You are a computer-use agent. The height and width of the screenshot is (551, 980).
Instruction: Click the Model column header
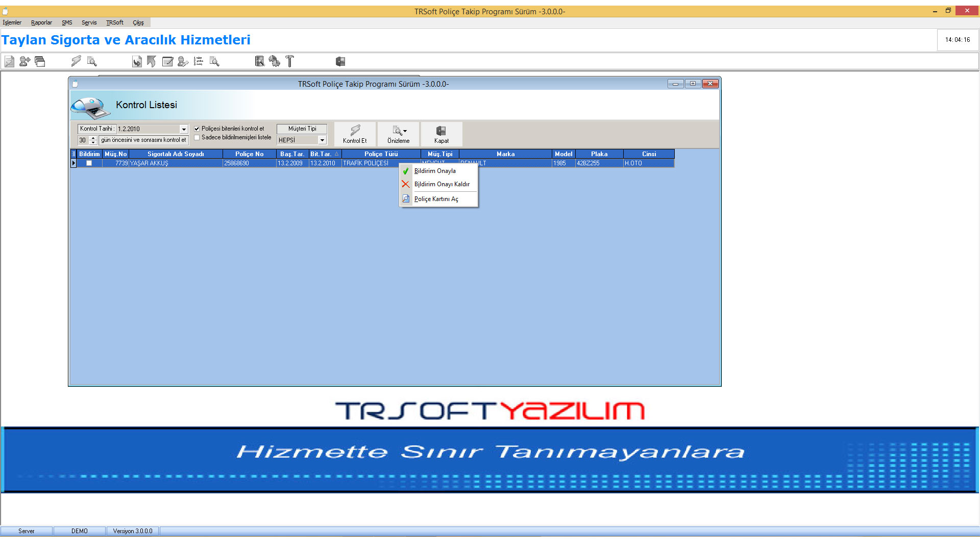pyautogui.click(x=563, y=154)
